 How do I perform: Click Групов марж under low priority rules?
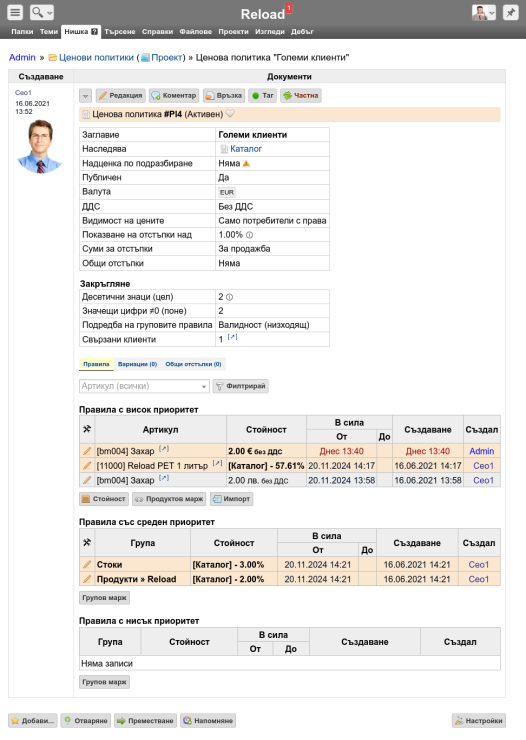[x=104, y=682]
